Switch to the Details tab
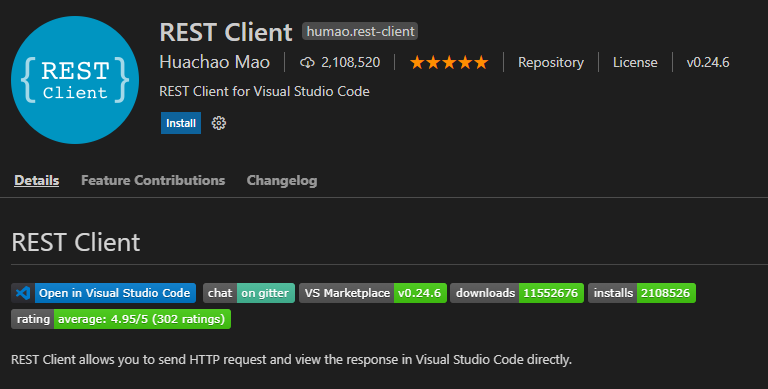Screen dimensions: 768x389 click(37, 180)
